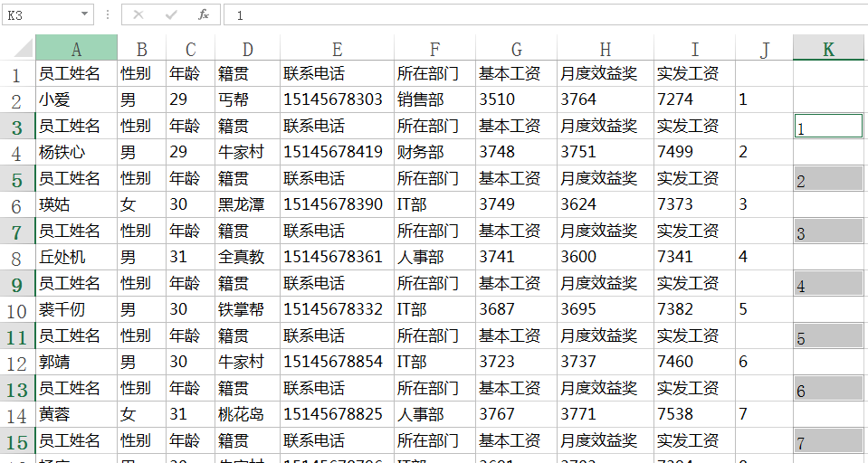Click cell with name 杨铁心

pos(76,152)
